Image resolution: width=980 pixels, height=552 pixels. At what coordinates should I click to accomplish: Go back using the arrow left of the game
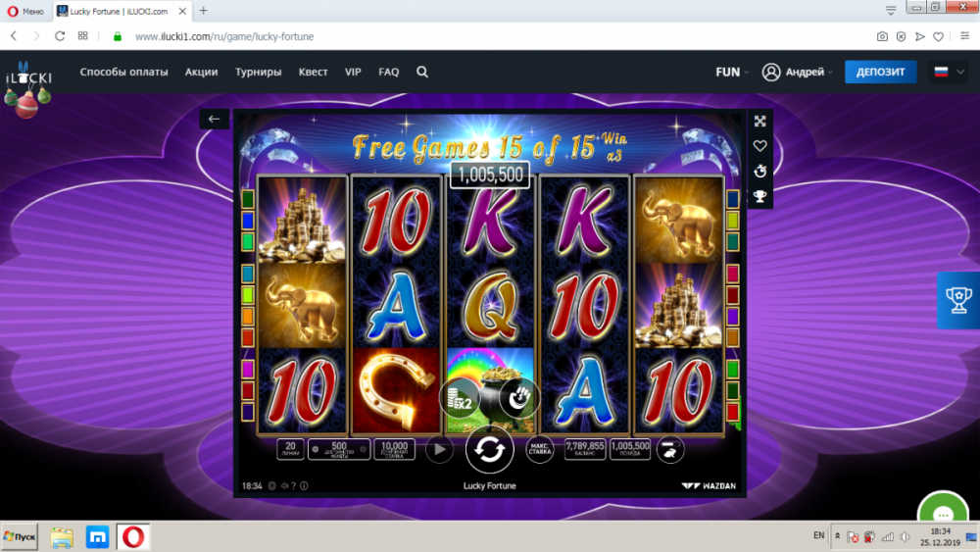[214, 119]
